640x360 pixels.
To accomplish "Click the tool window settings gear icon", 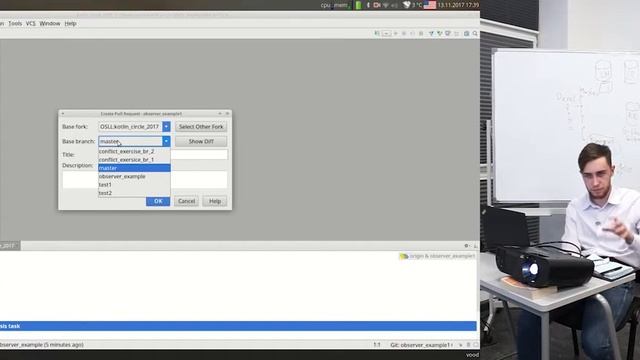I will (x=467, y=246).
